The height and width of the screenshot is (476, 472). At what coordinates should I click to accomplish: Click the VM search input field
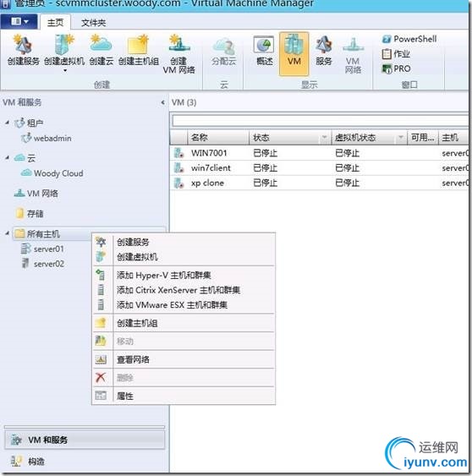321,121
